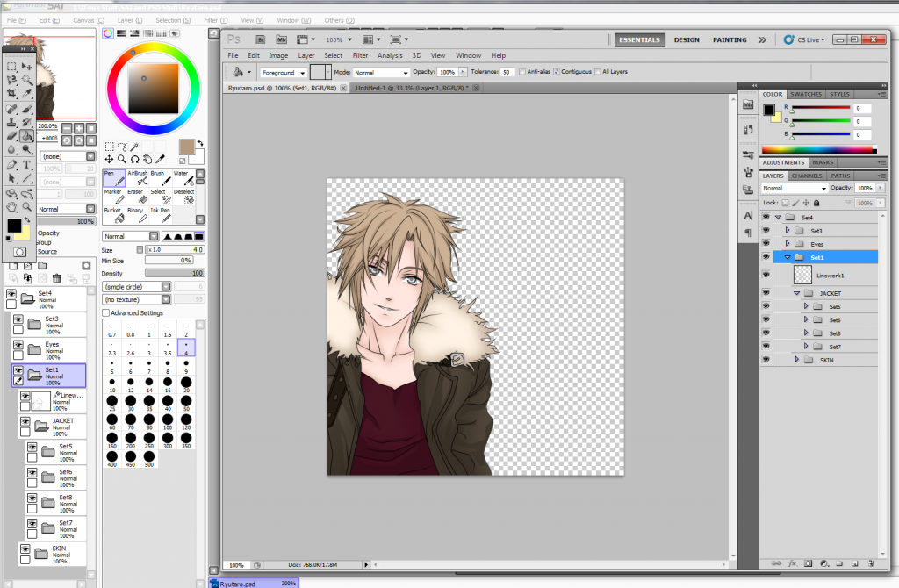This screenshot has width=899, height=588.
Task: Pick the Crop tool in the floating toolbox
Action: [11, 92]
